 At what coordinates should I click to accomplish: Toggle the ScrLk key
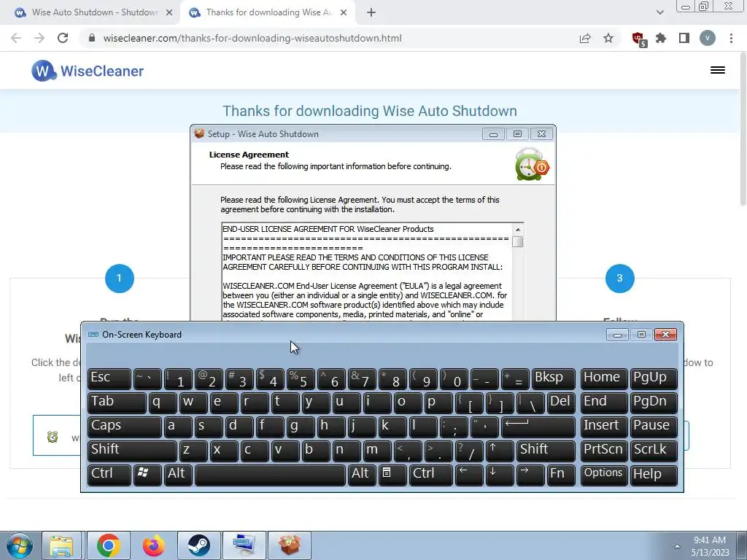point(653,451)
